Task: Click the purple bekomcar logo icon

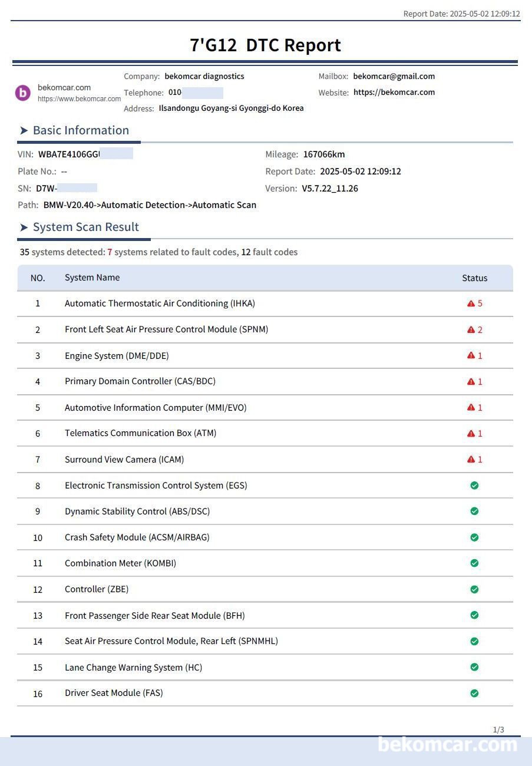Action: tap(22, 93)
